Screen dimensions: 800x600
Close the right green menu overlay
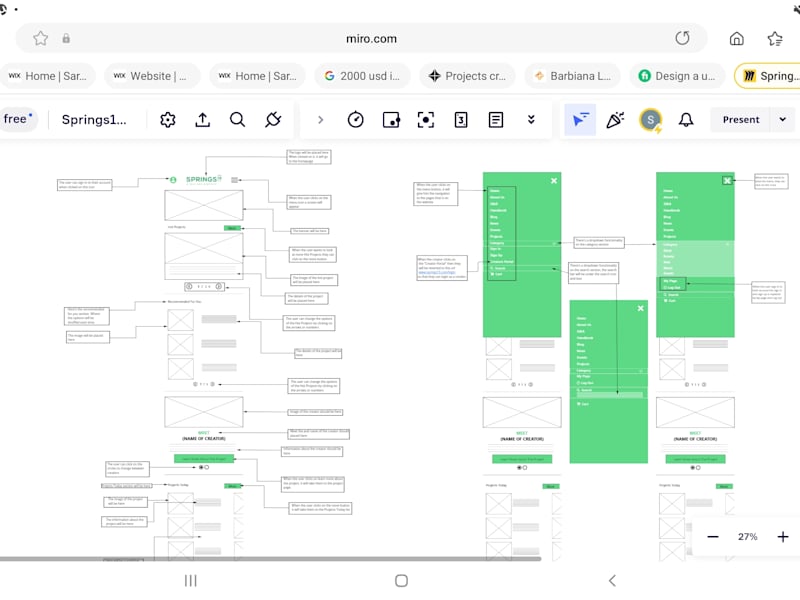coord(728,181)
